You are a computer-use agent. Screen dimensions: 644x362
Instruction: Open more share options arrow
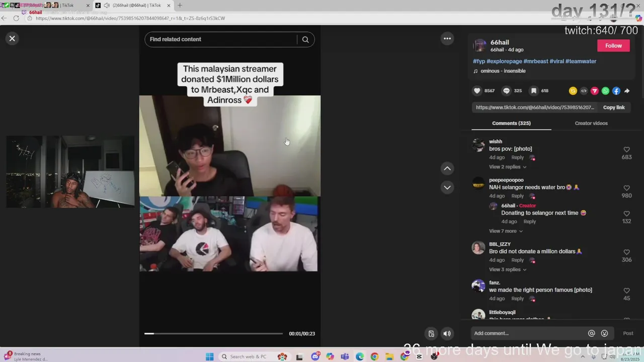pos(627,91)
